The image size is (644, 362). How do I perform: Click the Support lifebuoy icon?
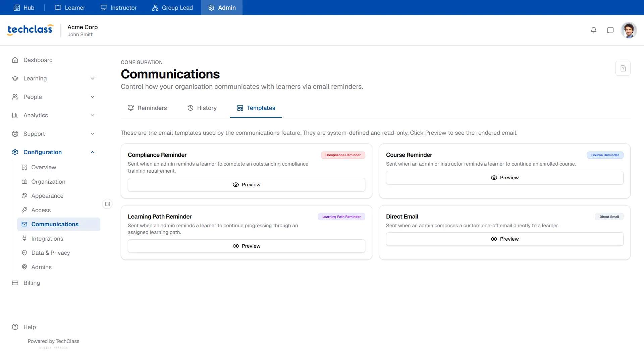coord(15,134)
